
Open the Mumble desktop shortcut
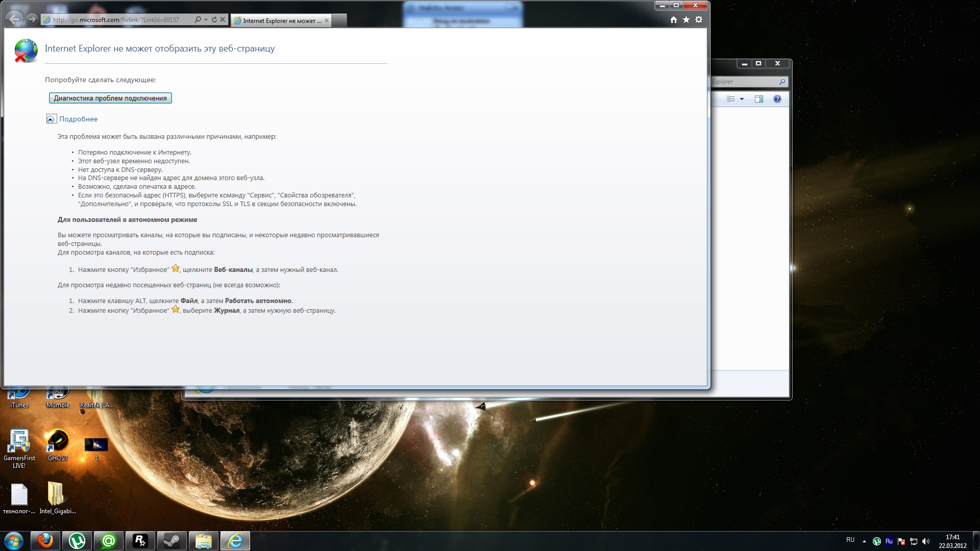pyautogui.click(x=58, y=398)
